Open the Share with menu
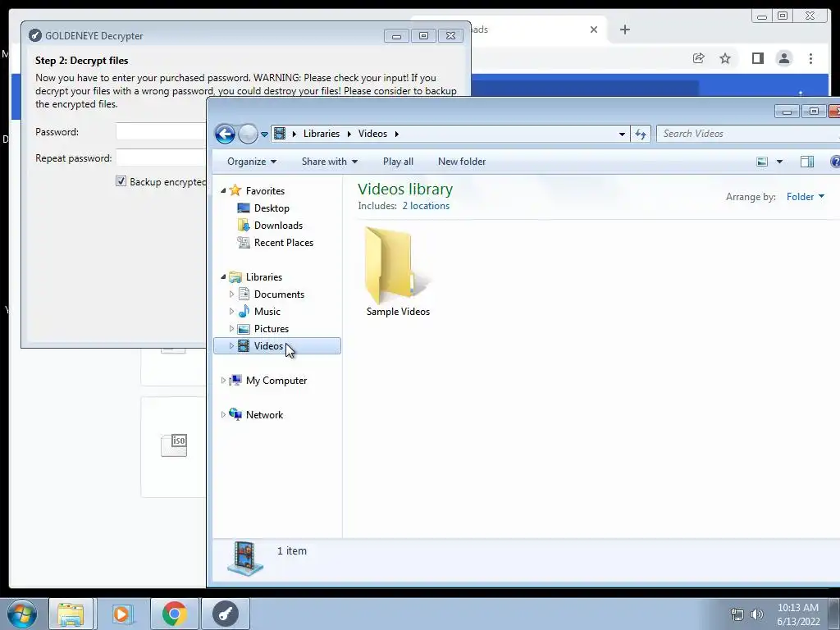840x630 pixels. click(330, 162)
